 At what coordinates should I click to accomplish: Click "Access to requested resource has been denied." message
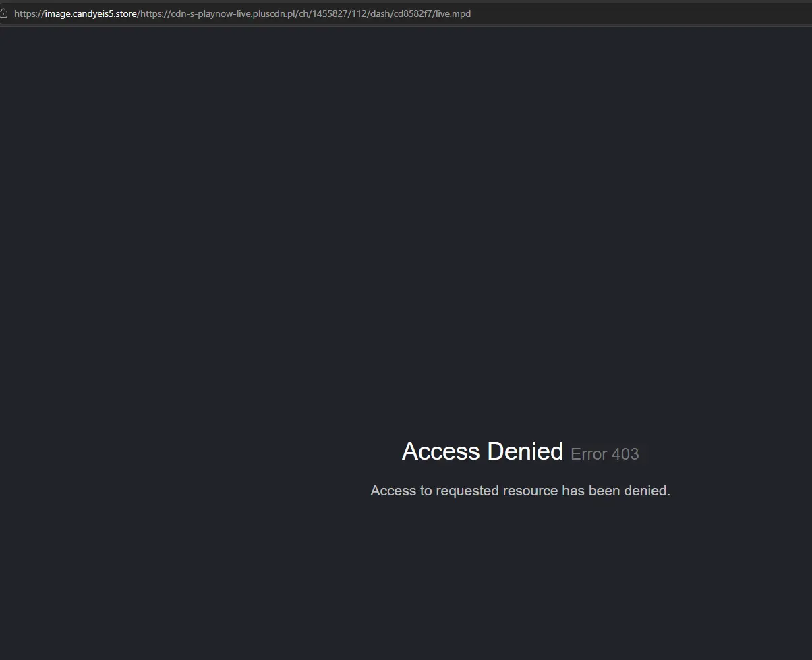[520, 491]
